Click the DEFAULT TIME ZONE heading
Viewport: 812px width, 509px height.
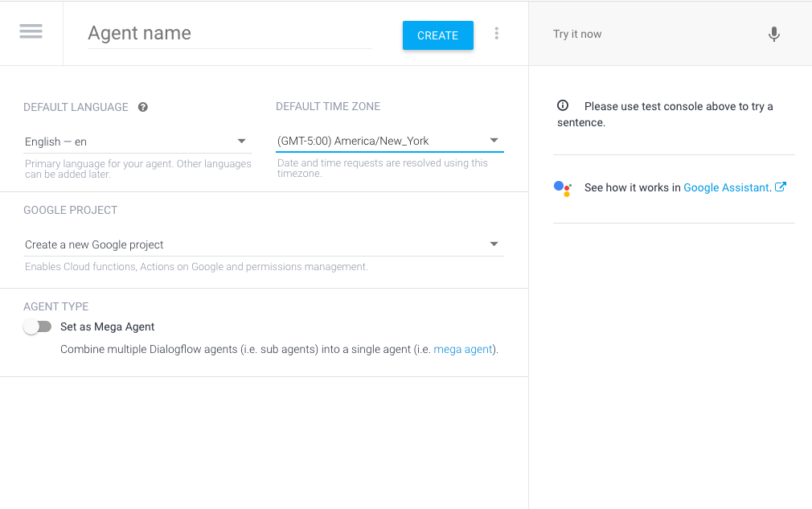328,107
